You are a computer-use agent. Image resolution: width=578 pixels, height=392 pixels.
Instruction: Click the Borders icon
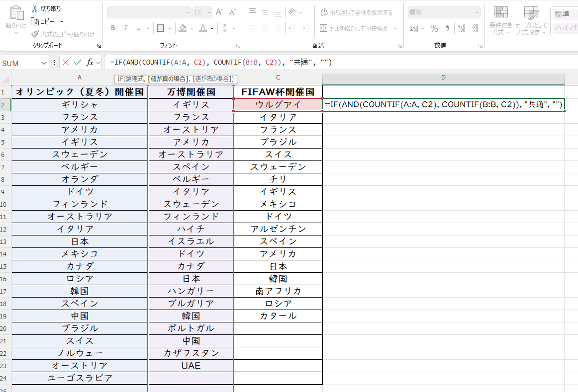pos(160,28)
